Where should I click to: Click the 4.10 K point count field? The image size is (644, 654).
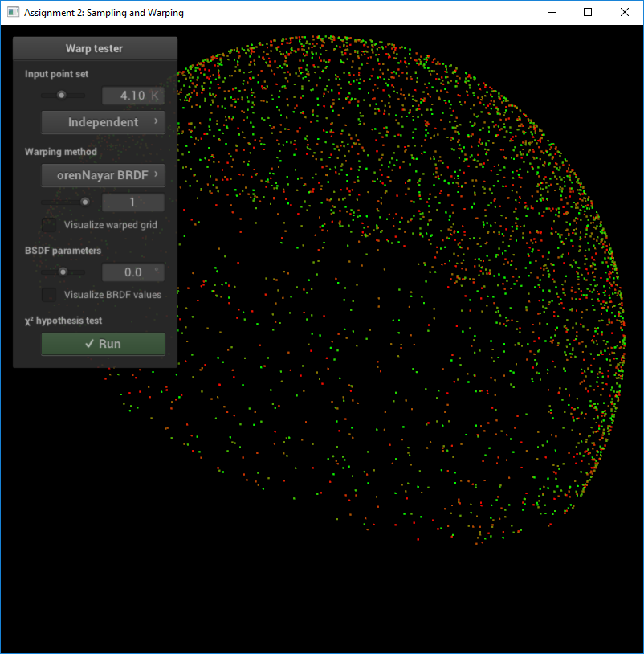pos(133,96)
